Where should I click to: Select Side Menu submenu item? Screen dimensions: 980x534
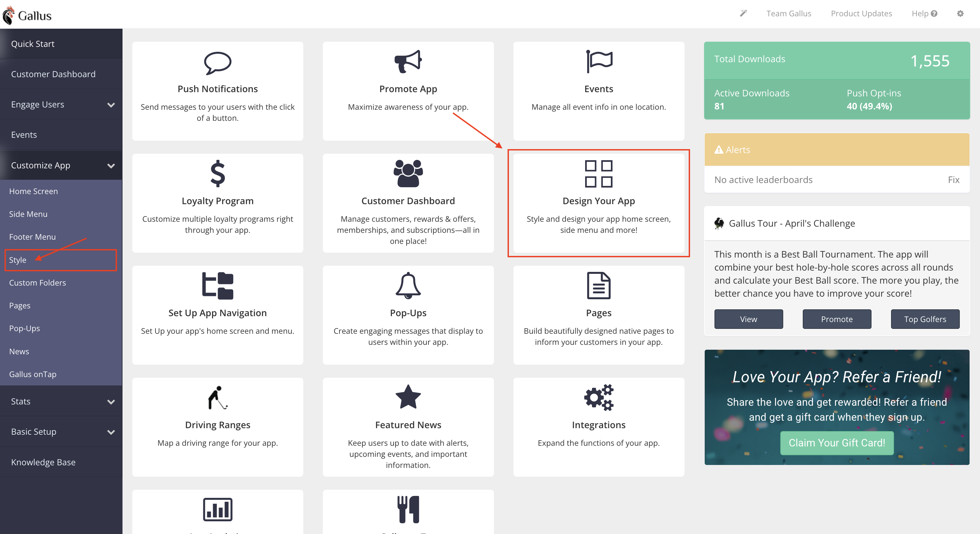pos(61,214)
